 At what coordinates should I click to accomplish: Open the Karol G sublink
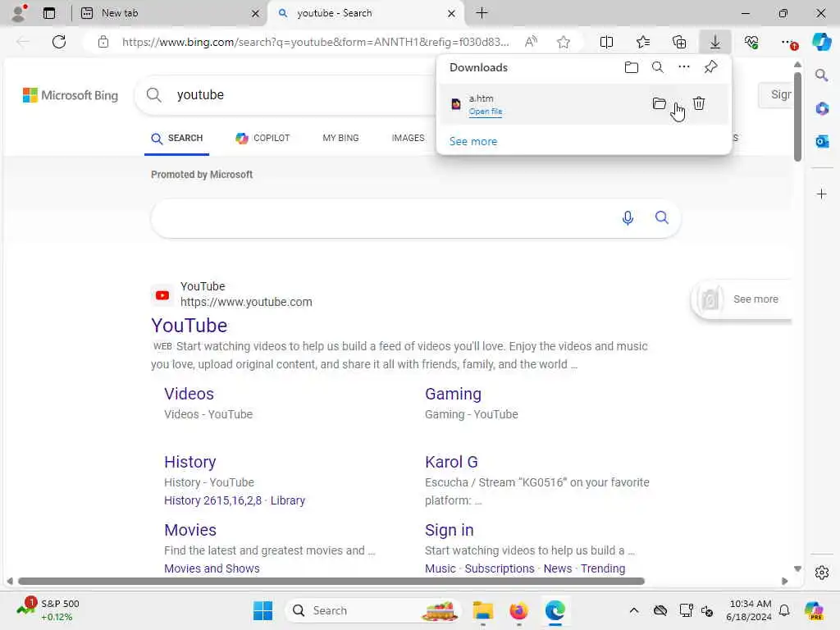(x=451, y=462)
